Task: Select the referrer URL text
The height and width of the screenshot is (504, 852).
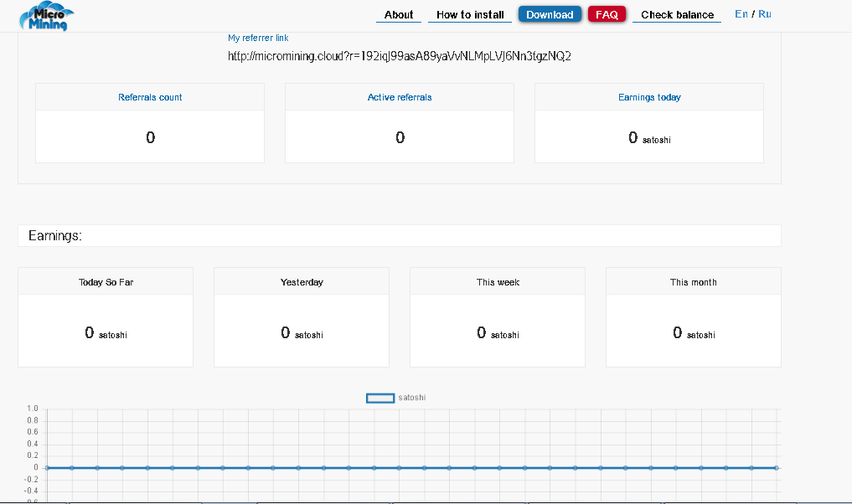Action: [400, 56]
